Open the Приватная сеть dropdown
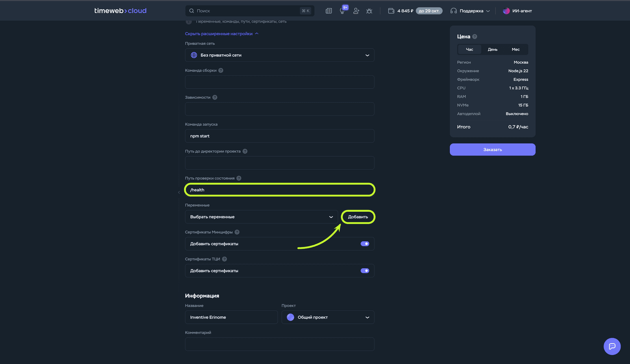The height and width of the screenshot is (364, 630). (280, 55)
